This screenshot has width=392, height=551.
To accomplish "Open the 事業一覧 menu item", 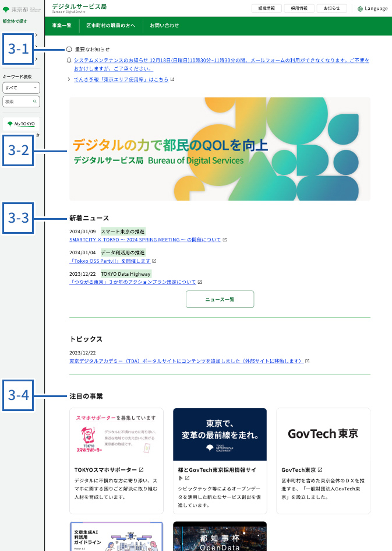I will (62, 26).
